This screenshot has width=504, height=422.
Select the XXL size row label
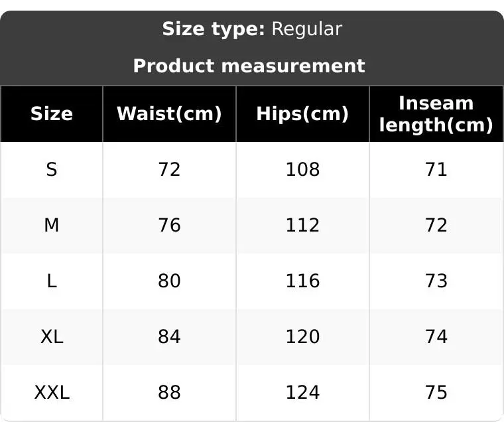(x=52, y=393)
